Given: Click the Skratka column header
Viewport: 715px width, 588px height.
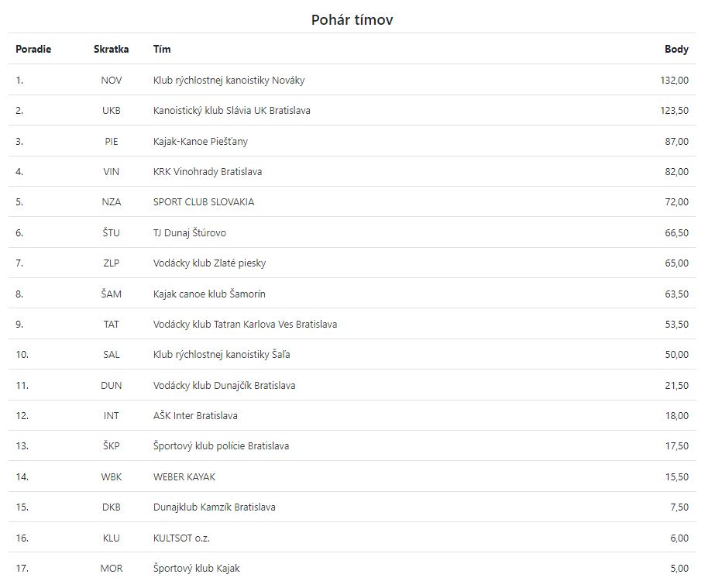Looking at the screenshot, I should (112, 50).
